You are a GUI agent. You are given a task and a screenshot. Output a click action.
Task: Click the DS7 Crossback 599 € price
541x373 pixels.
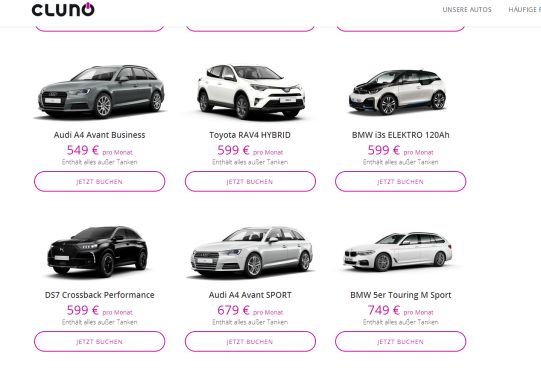click(x=83, y=311)
